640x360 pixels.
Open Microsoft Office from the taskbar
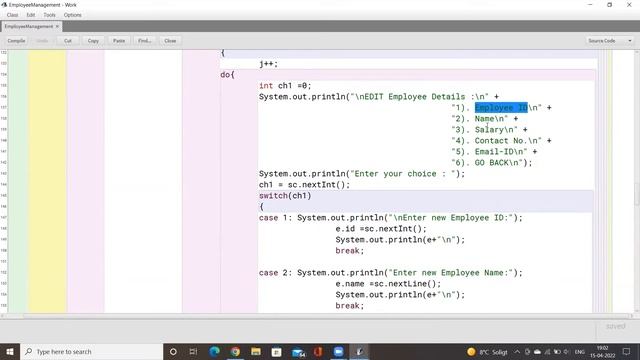pyautogui.click(x=318, y=351)
